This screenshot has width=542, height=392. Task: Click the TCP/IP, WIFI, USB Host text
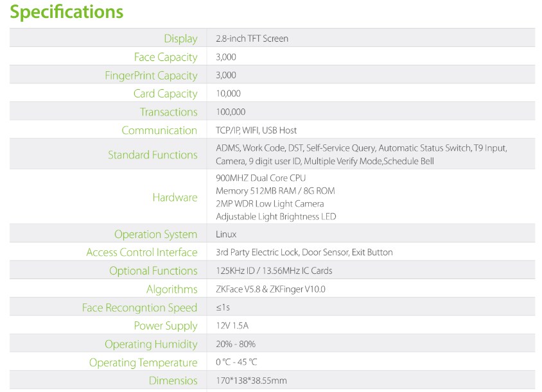tap(256, 130)
